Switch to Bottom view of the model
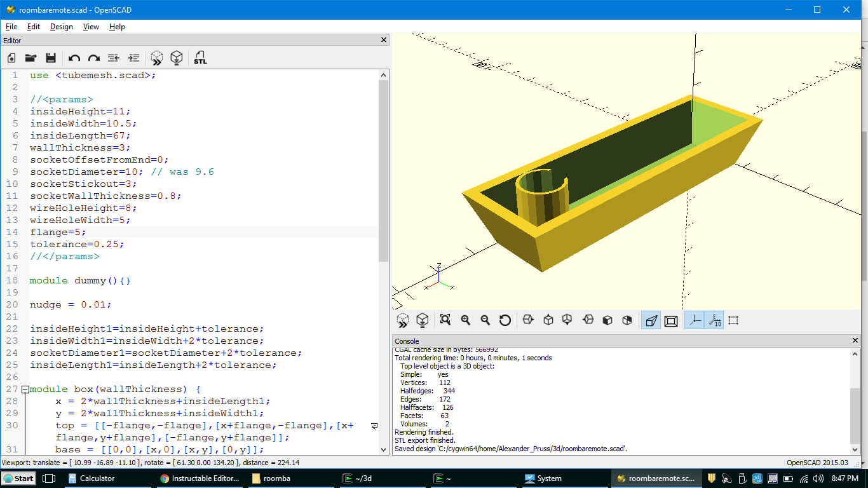 (567, 320)
